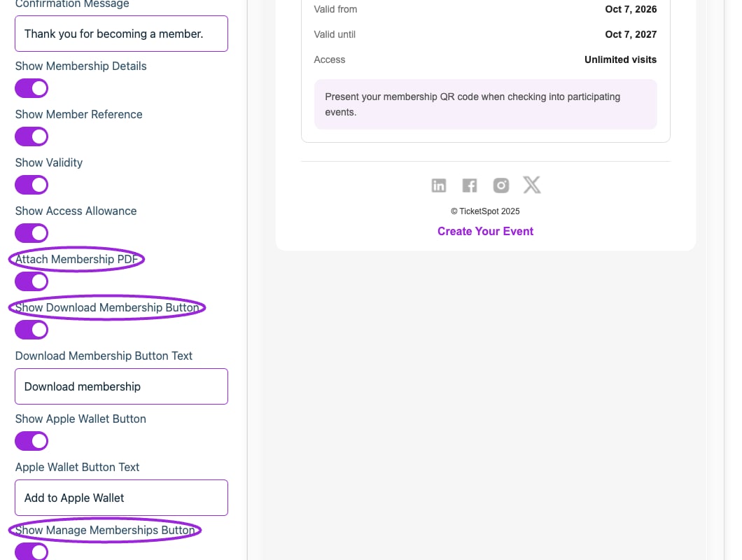Toggle Show Membership Details switch
The height and width of the screenshot is (560, 742).
tap(31, 88)
